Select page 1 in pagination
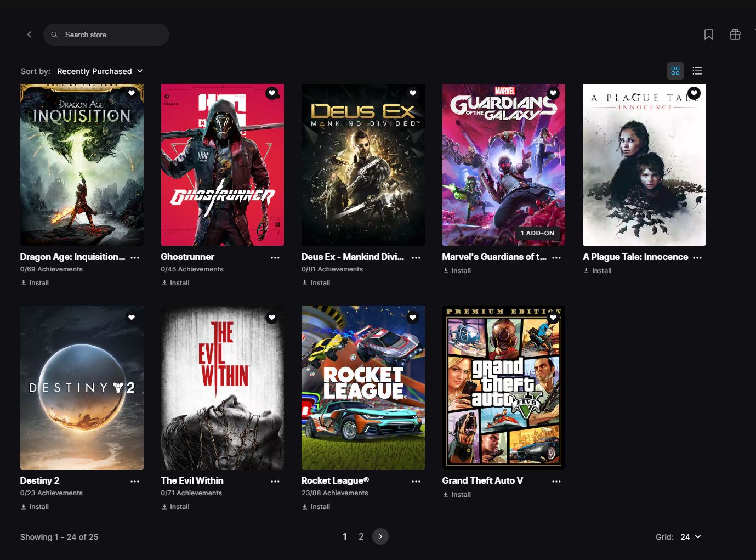 coord(345,536)
